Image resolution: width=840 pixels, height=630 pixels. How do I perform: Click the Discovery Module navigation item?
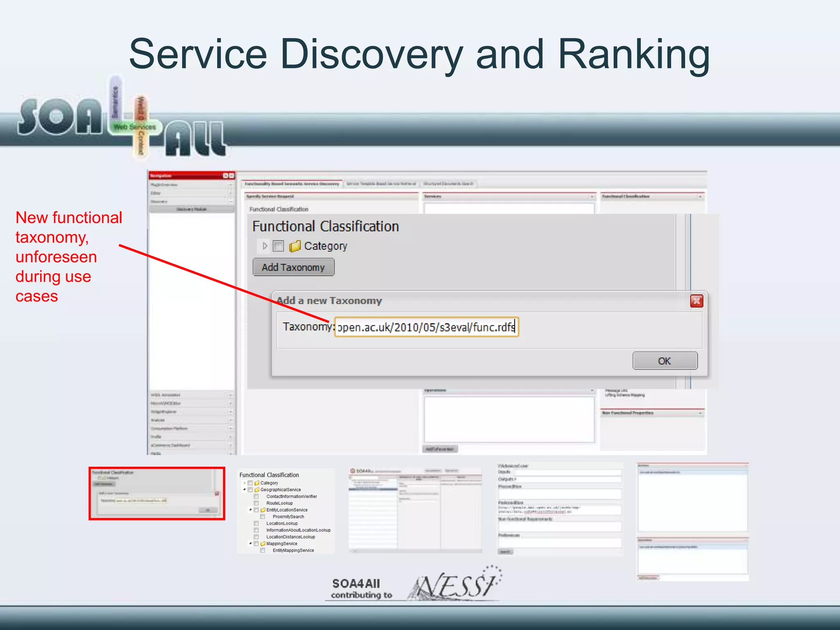tap(192, 209)
